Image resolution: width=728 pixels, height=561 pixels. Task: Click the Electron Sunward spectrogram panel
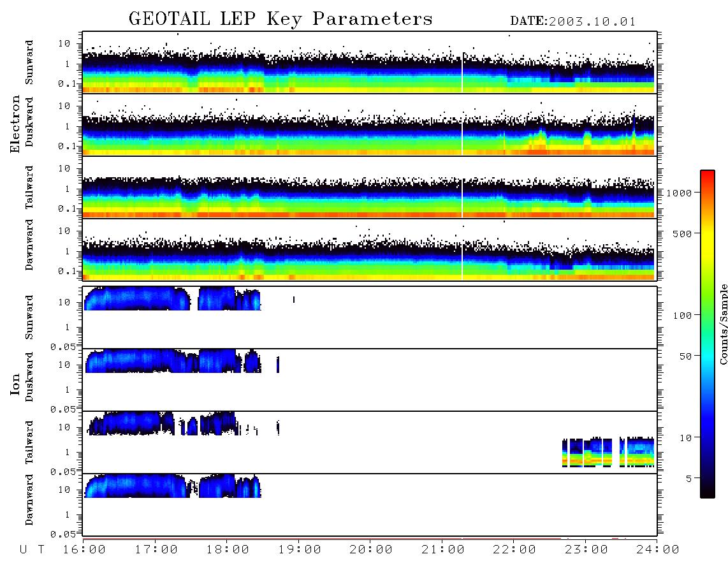coord(370,62)
